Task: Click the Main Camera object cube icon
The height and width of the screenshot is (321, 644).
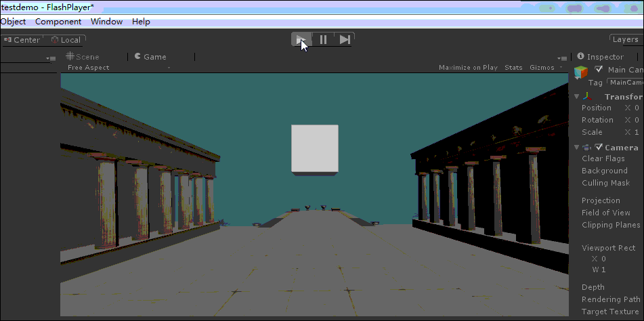Action: point(580,72)
